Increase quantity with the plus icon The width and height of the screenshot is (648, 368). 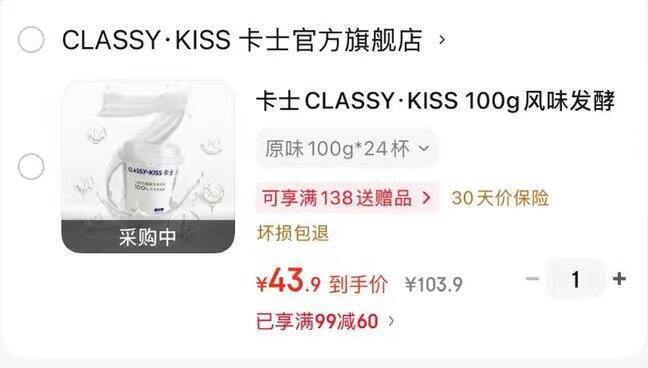(619, 279)
